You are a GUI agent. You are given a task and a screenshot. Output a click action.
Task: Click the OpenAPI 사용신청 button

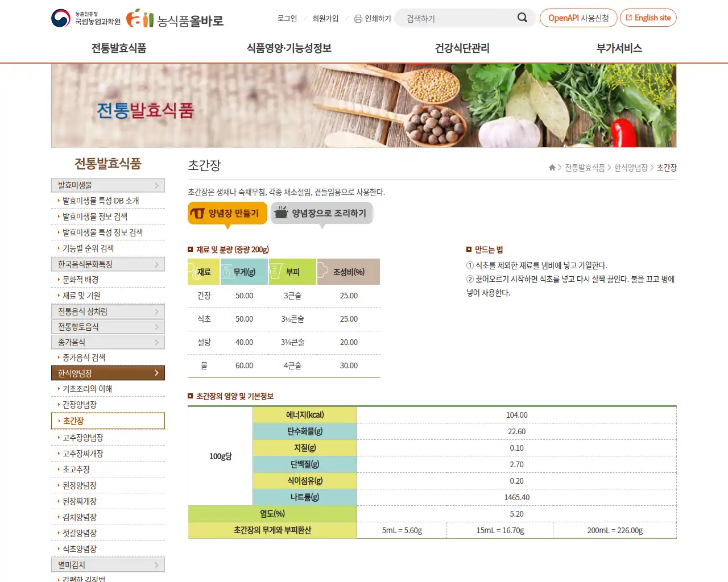[578, 18]
